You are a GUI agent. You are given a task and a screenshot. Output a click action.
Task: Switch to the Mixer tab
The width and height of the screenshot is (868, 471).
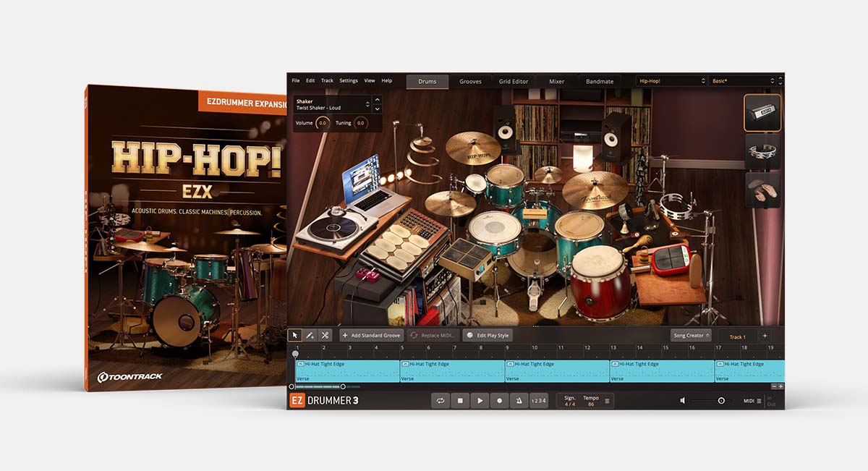coord(556,82)
